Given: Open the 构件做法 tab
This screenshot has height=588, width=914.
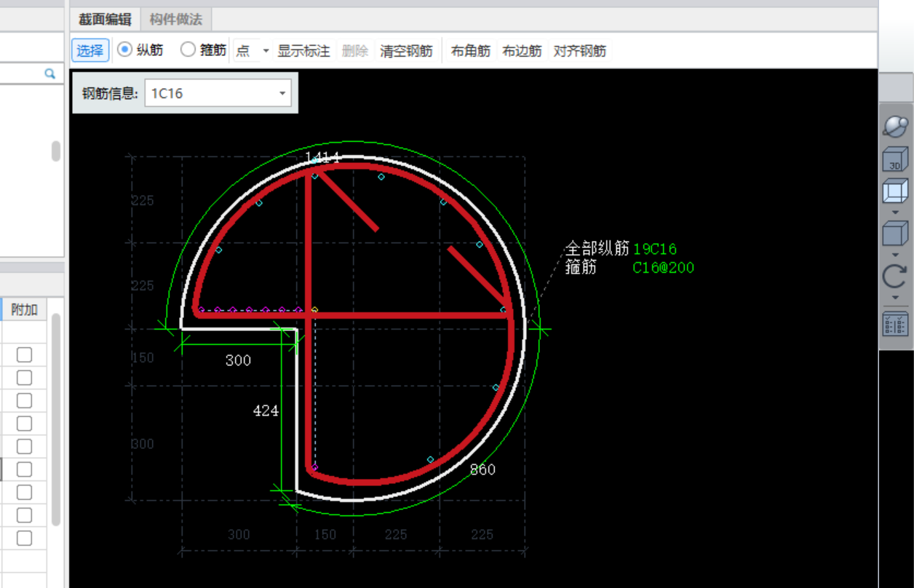Looking at the screenshot, I should (x=176, y=20).
